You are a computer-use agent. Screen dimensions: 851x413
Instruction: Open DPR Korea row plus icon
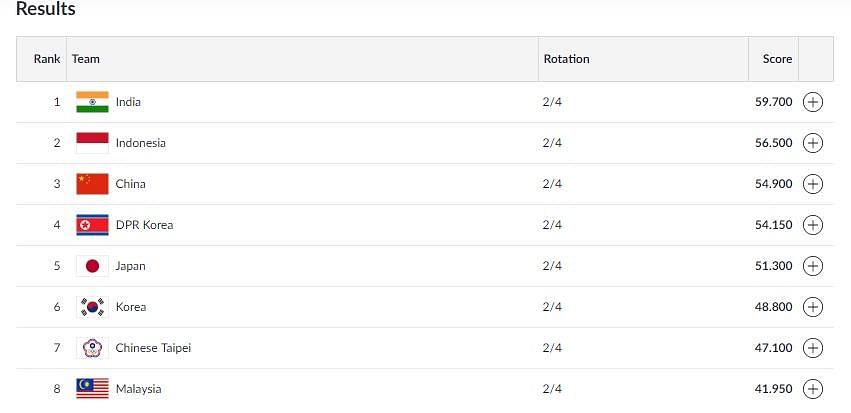pyautogui.click(x=812, y=225)
